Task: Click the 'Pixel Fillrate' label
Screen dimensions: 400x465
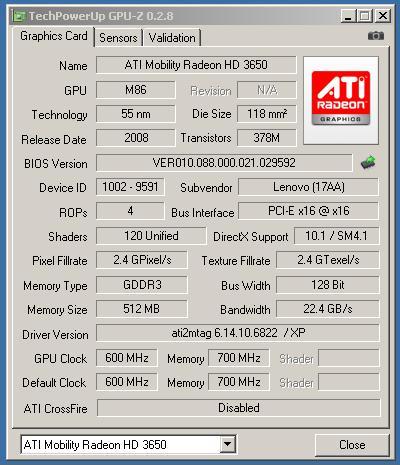Action: pos(60,261)
